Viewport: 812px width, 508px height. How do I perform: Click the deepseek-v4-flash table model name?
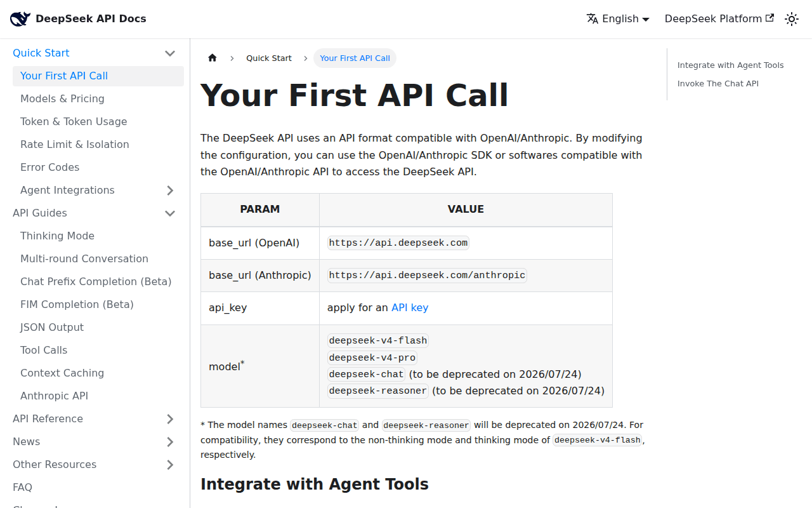[378, 340]
